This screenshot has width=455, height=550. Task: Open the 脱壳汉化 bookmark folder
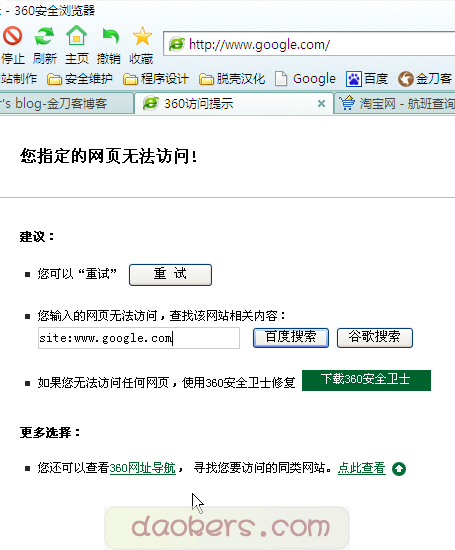pyautogui.click(x=232, y=79)
